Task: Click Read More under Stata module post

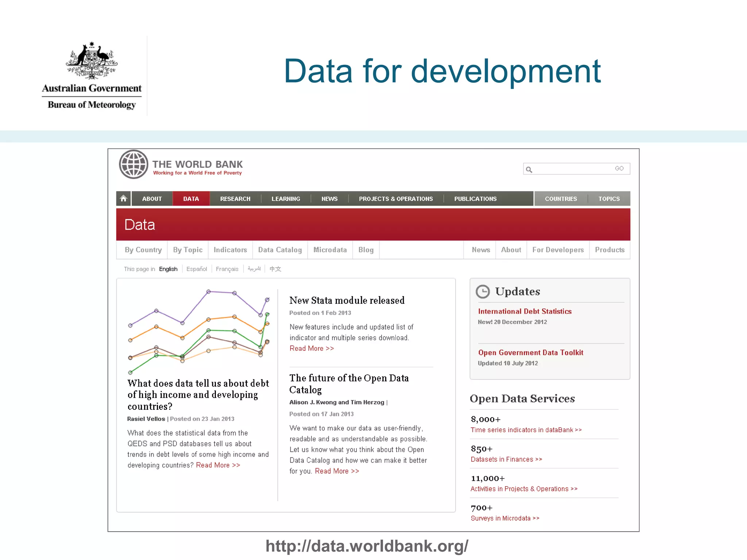Action: [x=312, y=349]
